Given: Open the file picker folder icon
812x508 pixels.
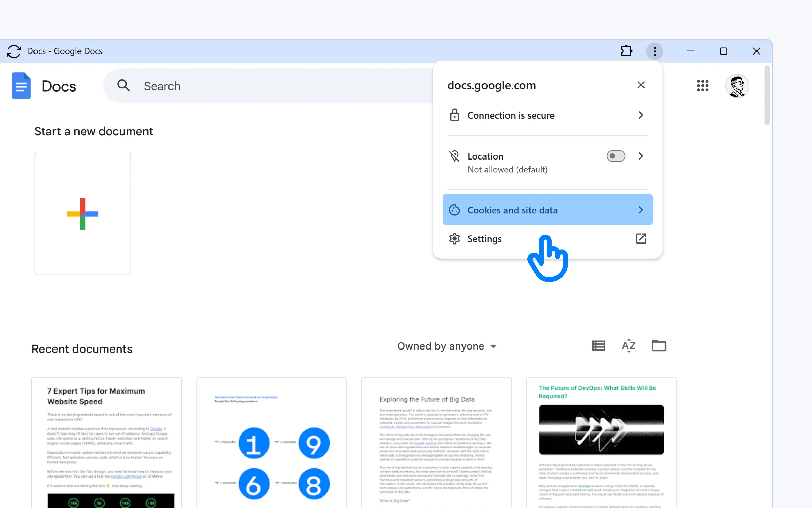Looking at the screenshot, I should [x=659, y=346].
